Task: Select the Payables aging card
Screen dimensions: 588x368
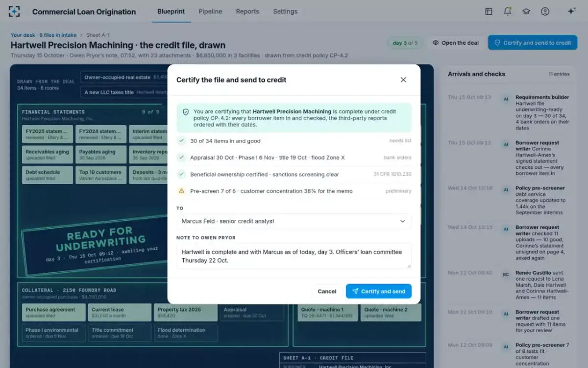Action: point(101,155)
